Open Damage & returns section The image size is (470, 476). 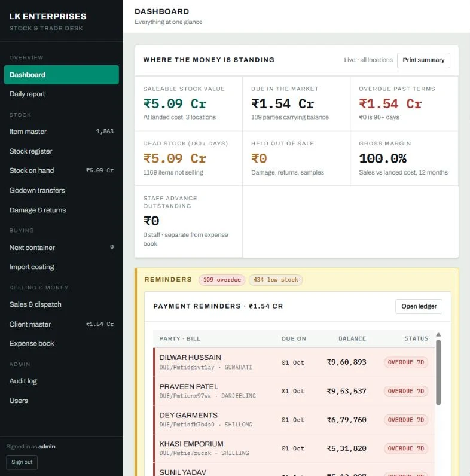[x=62, y=210]
